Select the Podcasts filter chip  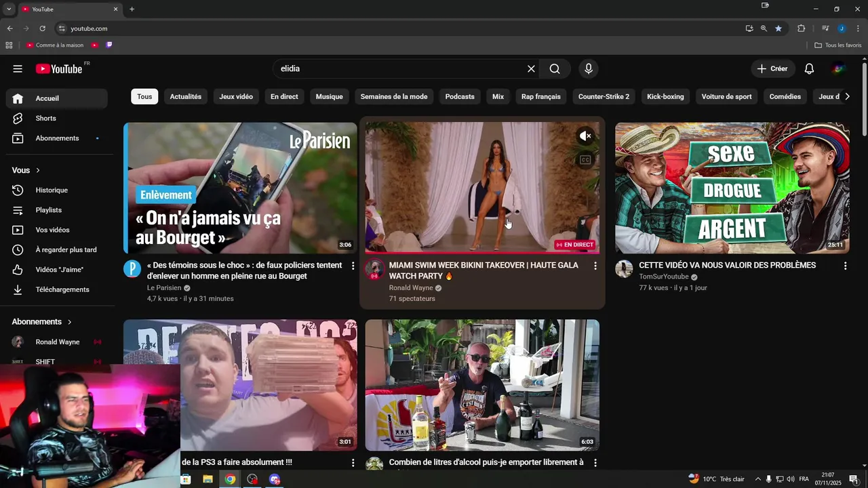tap(460, 96)
